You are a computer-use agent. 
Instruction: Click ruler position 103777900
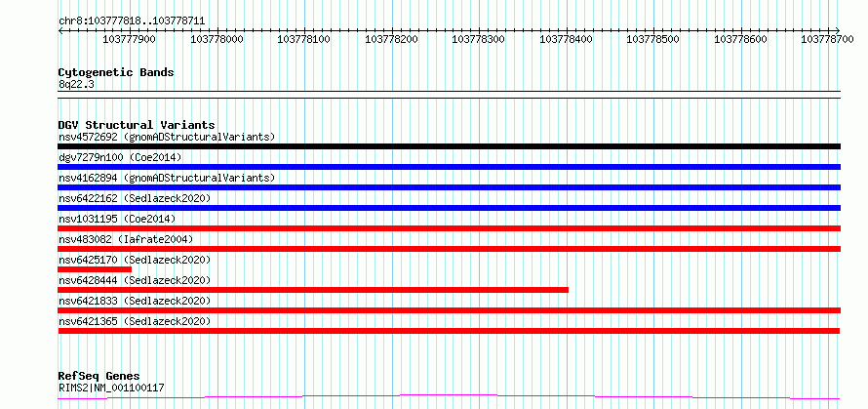coord(130,39)
